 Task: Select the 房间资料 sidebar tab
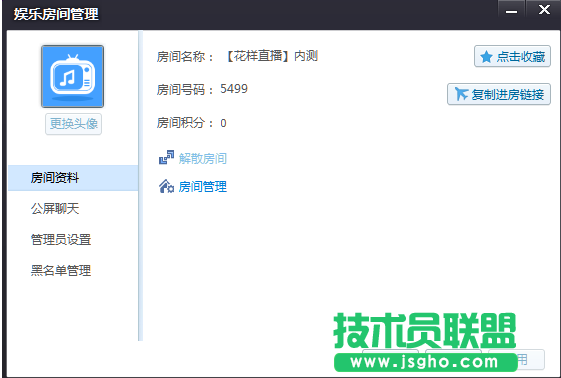click(73, 178)
